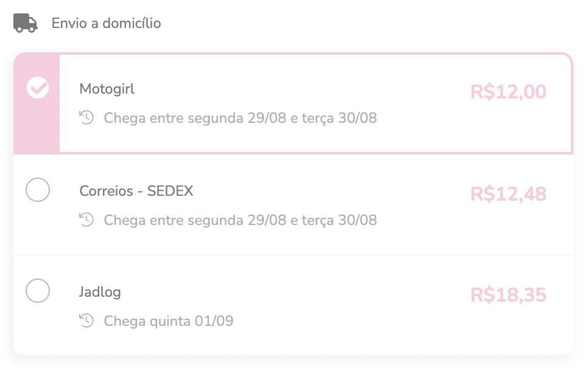
Task: Select the Jadlog radio button
Action: click(x=38, y=291)
